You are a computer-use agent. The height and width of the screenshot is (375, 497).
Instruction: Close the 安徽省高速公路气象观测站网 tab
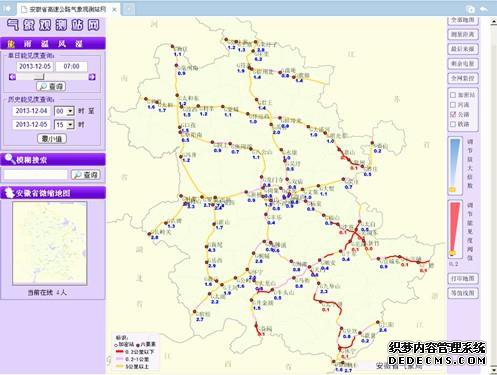[114, 10]
